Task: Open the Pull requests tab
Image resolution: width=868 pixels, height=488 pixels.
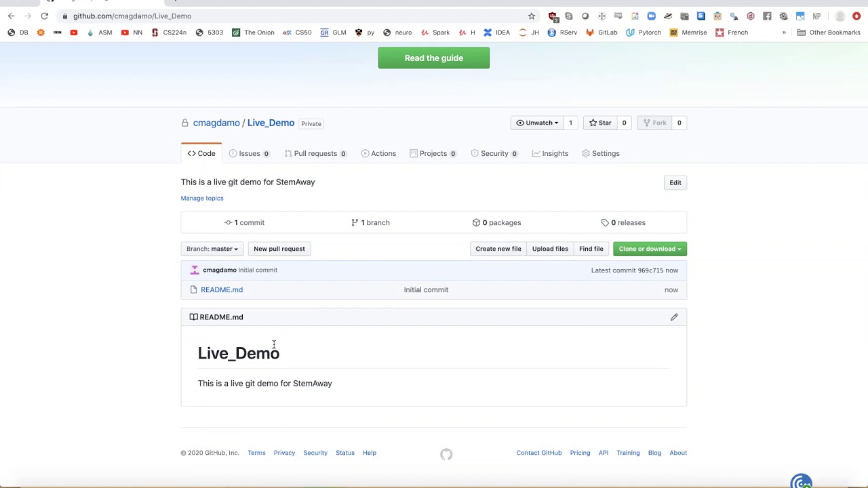Action: coord(315,153)
